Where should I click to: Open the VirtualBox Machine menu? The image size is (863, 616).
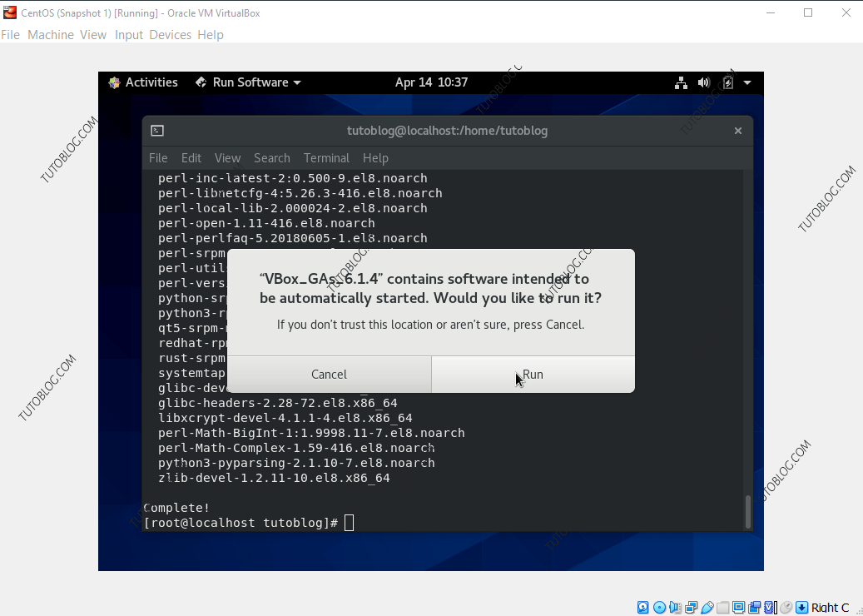coord(51,35)
